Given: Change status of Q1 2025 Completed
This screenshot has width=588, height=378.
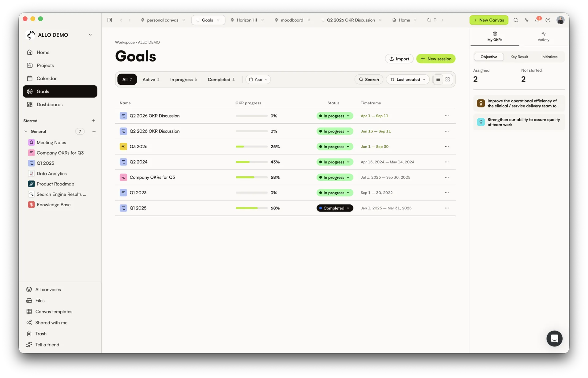Looking at the screenshot, I should [335, 208].
